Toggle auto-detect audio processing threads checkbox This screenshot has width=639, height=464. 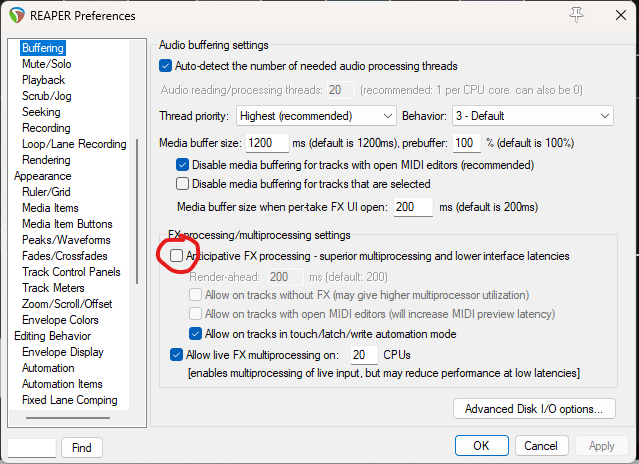point(166,66)
